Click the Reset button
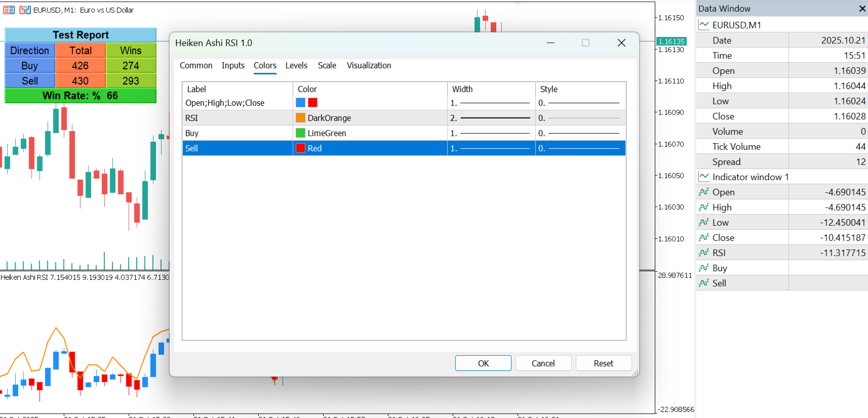 (604, 363)
